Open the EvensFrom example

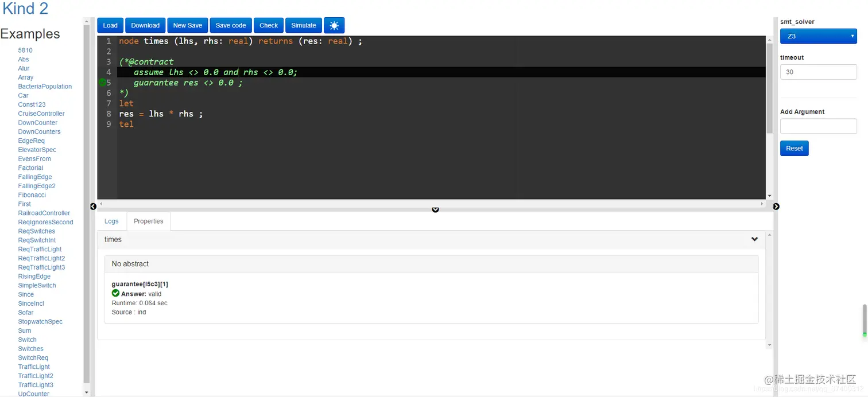[34, 159]
